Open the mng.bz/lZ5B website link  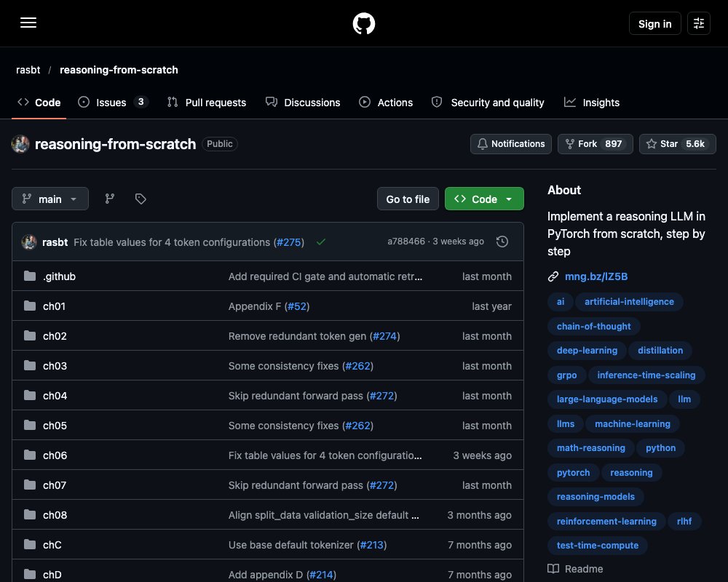point(596,276)
